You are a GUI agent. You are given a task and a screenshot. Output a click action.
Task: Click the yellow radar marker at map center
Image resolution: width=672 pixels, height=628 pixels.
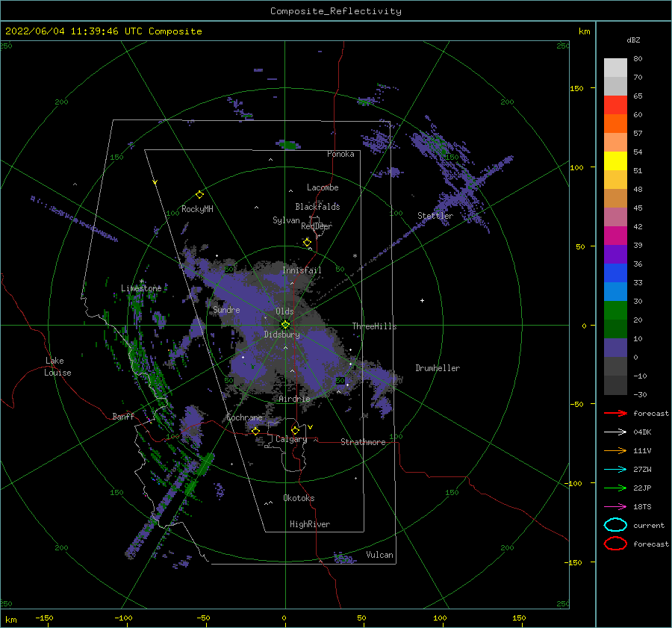(x=285, y=325)
